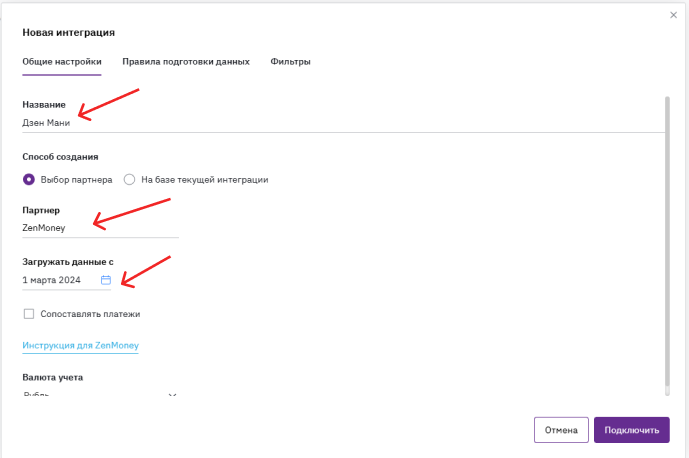This screenshot has height=458, width=689.
Task: Click the Отмена button
Action: pos(561,430)
